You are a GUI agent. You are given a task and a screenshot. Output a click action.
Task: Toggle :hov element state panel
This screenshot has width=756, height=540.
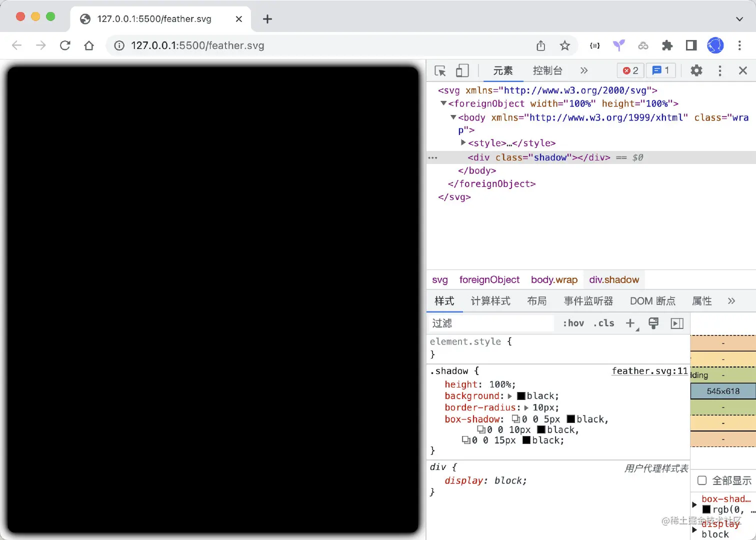tap(573, 323)
